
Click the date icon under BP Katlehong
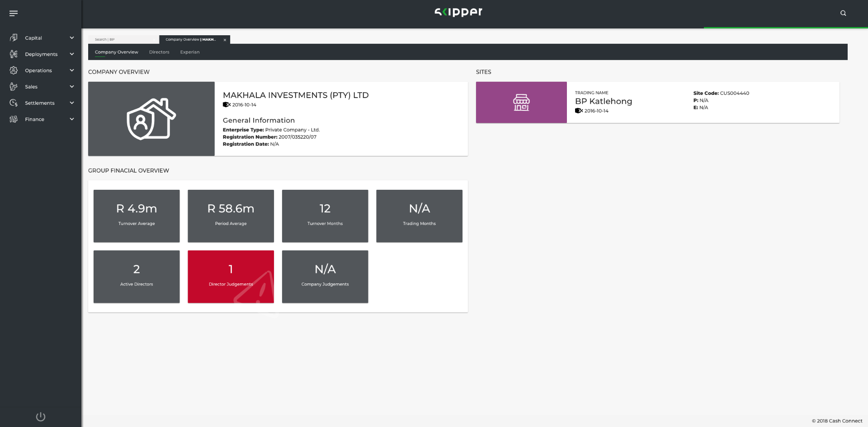pyautogui.click(x=579, y=111)
